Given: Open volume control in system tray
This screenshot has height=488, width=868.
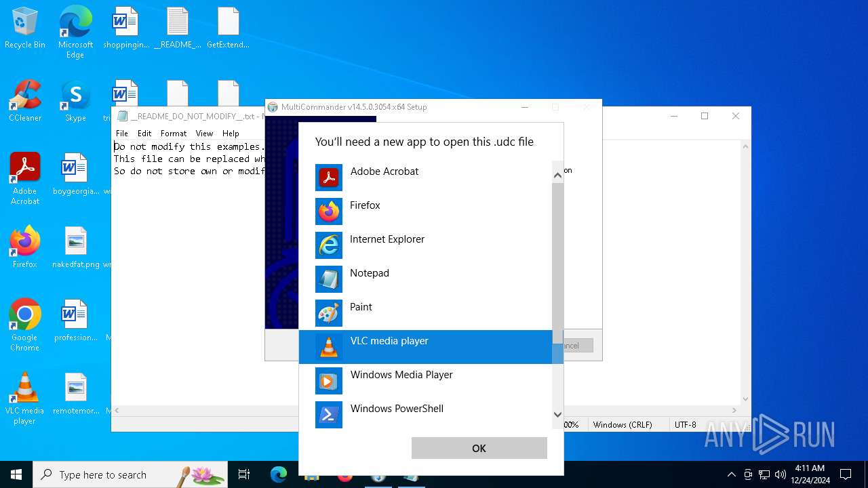Looking at the screenshot, I should pyautogui.click(x=781, y=474).
